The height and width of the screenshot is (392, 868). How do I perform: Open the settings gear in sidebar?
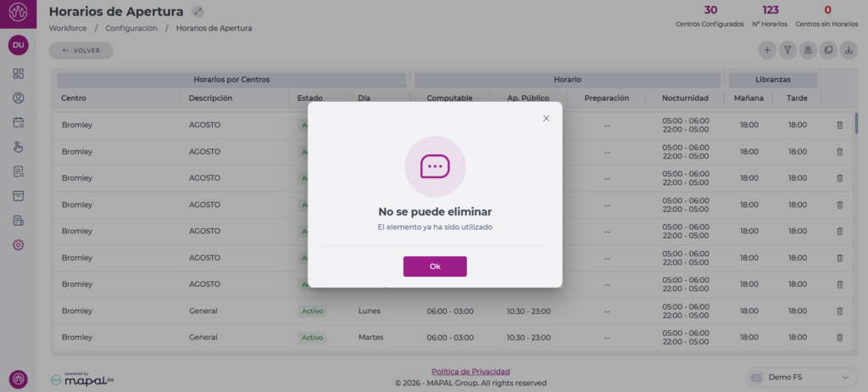tap(19, 245)
